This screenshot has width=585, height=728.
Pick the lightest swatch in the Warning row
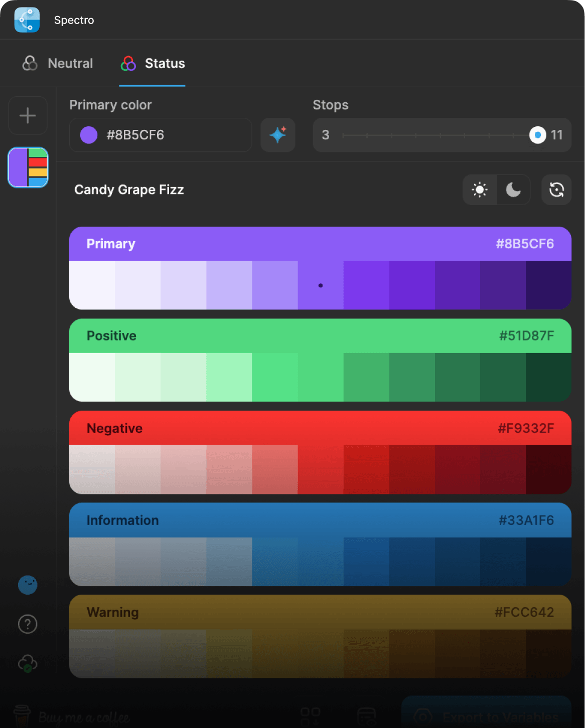(92, 654)
